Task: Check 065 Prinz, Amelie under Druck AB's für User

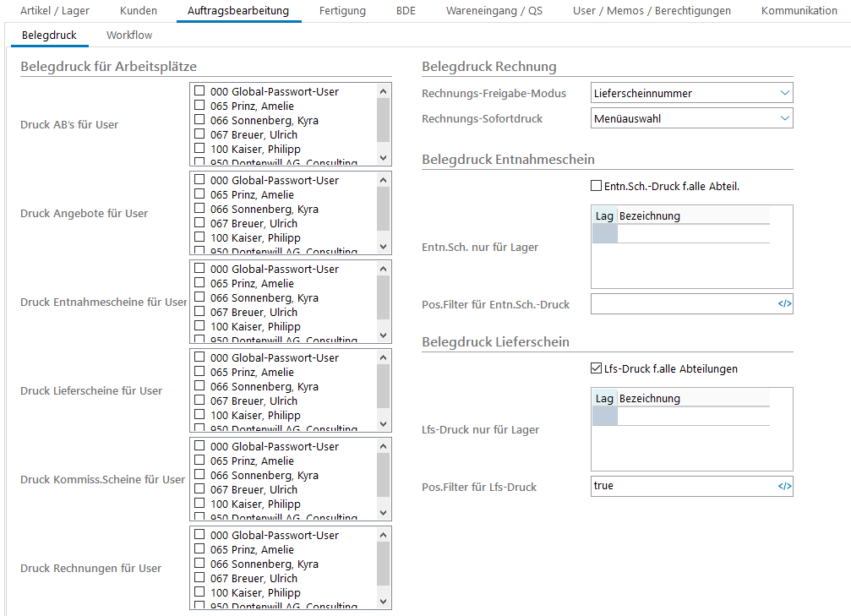Action: [x=199, y=106]
